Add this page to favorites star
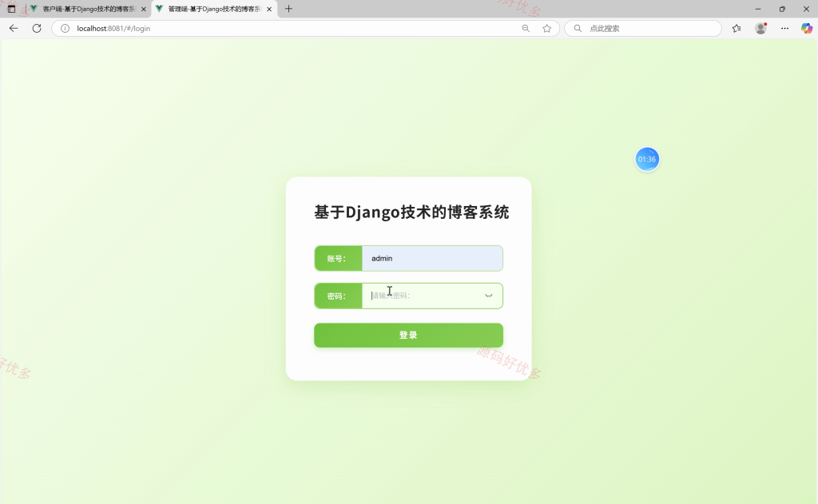This screenshot has height=504, width=818. click(x=546, y=28)
